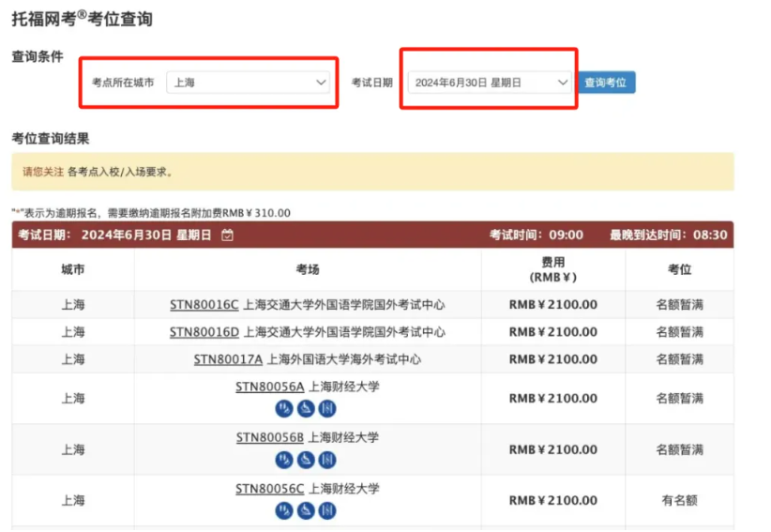
Task: Click 上海财经大学 name beside STN80056B
Action: (x=343, y=437)
